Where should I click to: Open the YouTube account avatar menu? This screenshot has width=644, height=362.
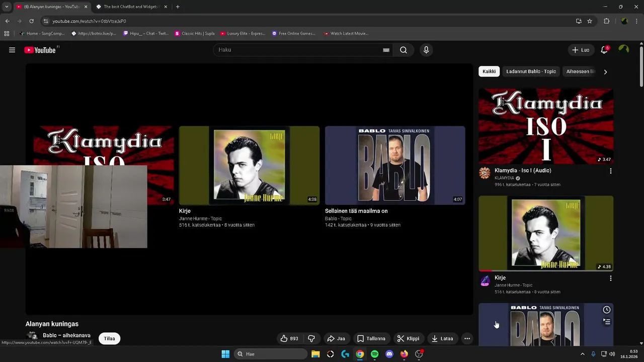click(624, 49)
